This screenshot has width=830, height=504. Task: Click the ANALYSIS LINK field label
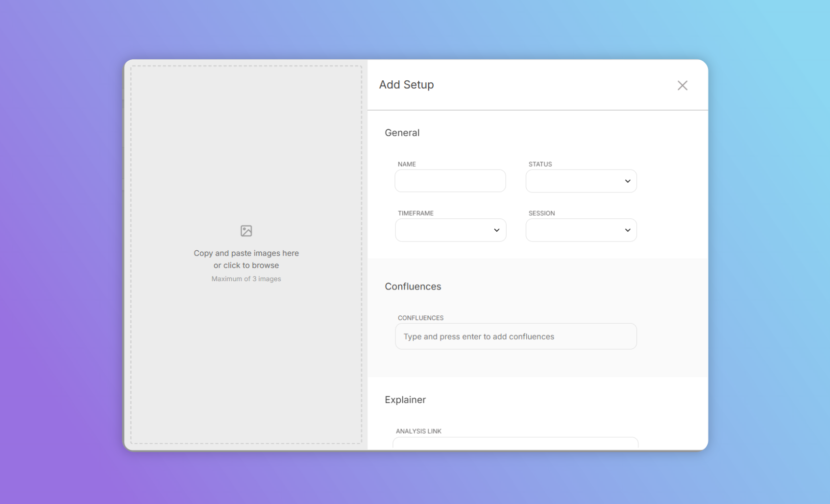tap(418, 431)
